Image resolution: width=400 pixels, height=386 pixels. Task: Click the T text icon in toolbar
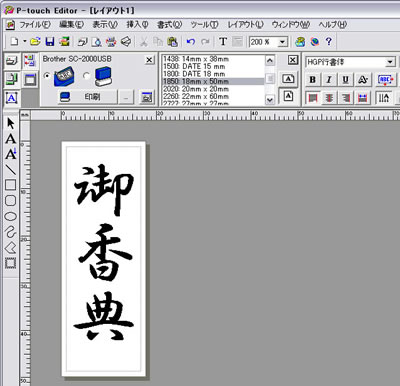223,42
